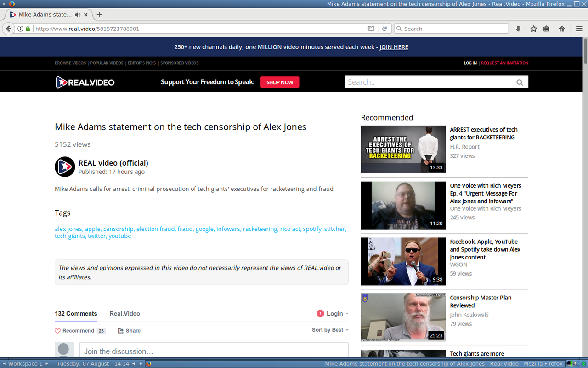
Task: Submit site search with magnifier icon
Action: tap(520, 82)
